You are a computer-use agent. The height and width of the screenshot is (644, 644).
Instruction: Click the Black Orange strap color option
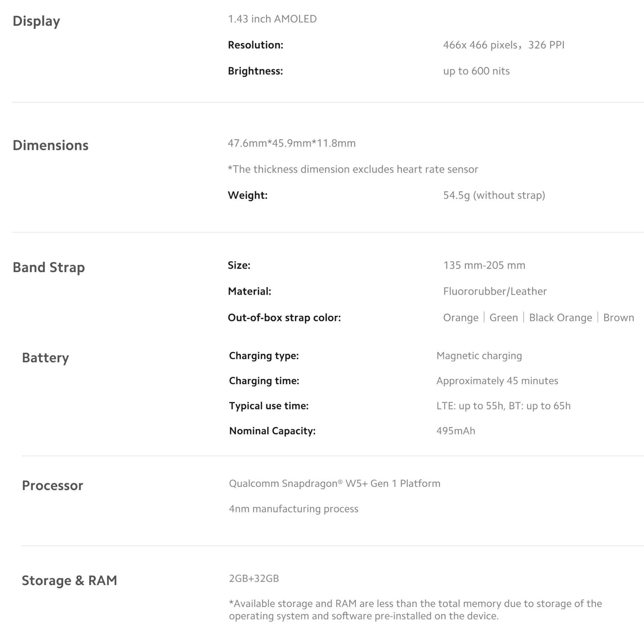[561, 318]
